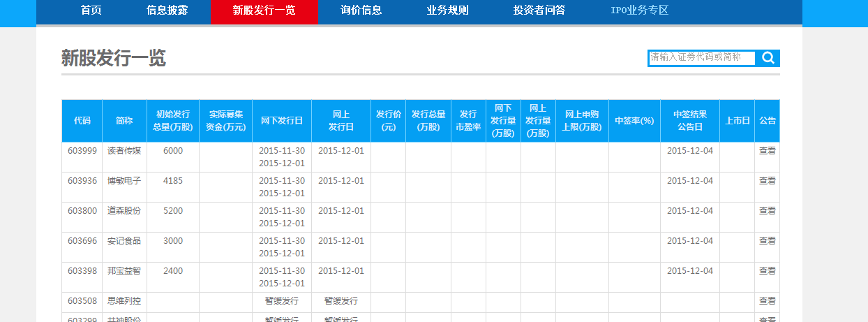View announcement 查看 for 道森股份 row
The width and height of the screenshot is (868, 322).
(x=768, y=211)
